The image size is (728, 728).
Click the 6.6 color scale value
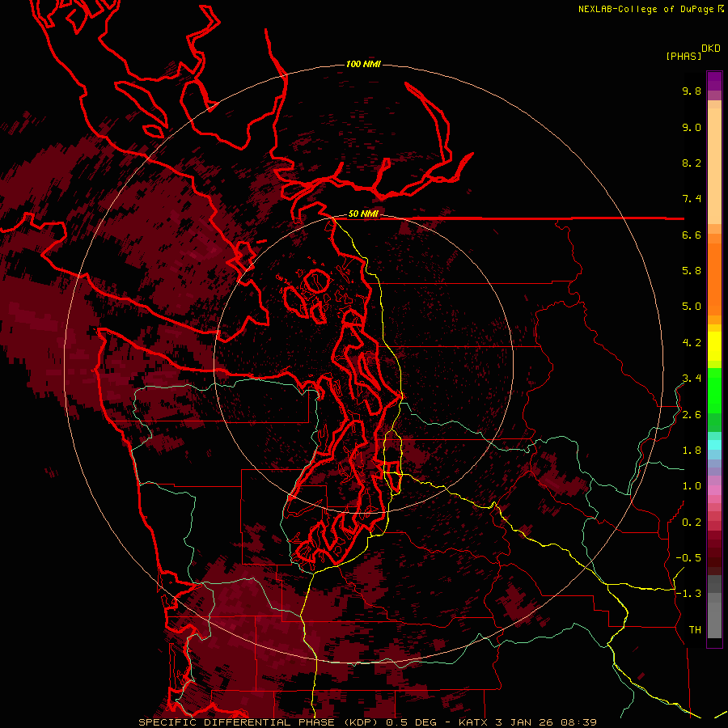click(x=692, y=235)
